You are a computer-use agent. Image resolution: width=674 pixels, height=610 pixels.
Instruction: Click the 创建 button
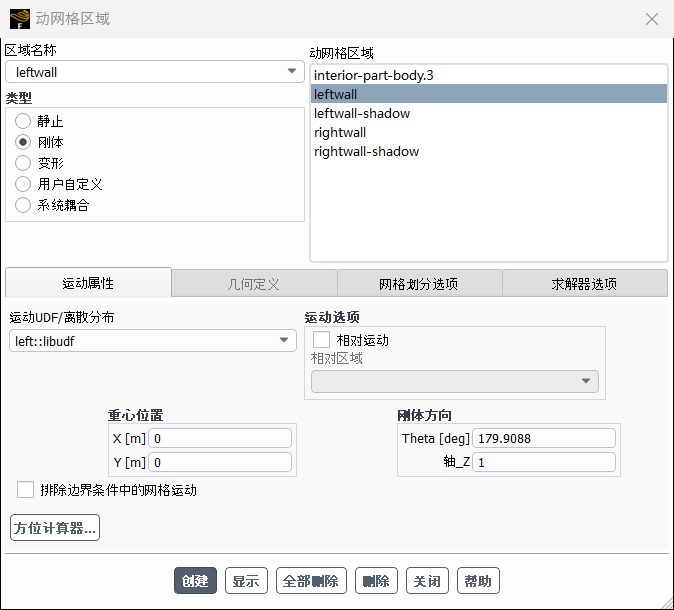coord(195,581)
